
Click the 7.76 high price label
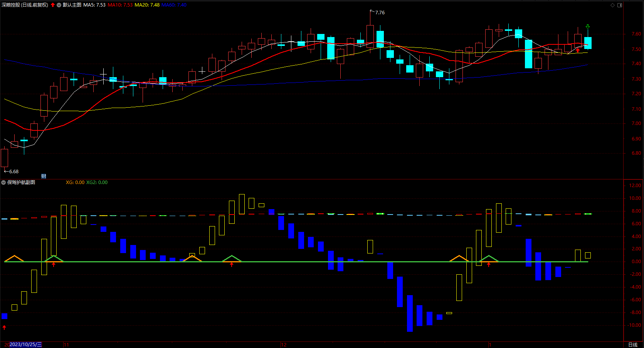tap(380, 13)
